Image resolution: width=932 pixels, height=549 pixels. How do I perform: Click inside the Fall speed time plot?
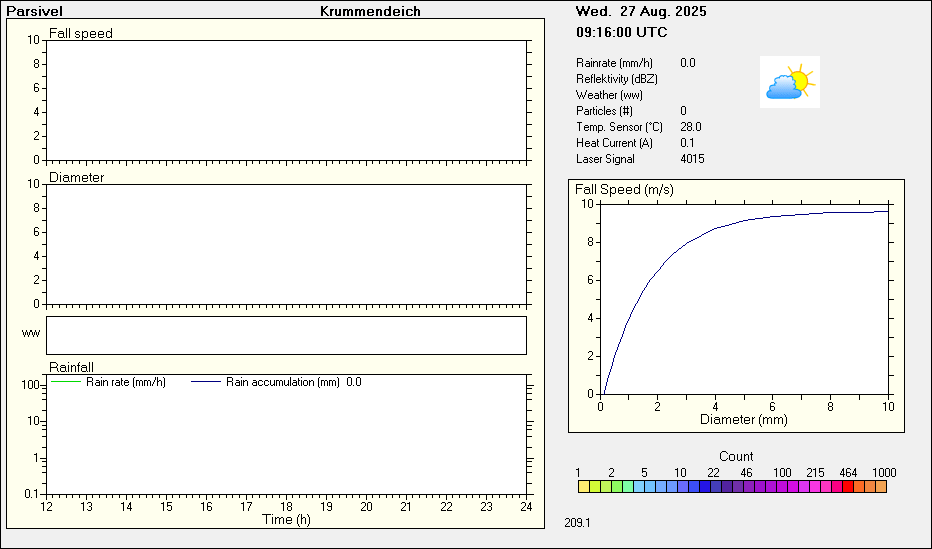point(286,100)
